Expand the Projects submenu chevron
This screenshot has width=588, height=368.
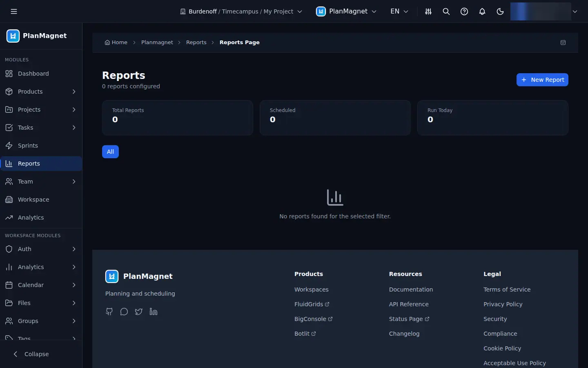tap(74, 110)
